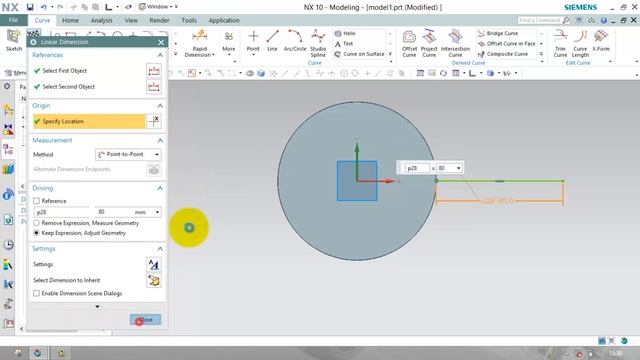Select Offset Curve in Face
Viewport: 640px width, 360px height.
[507, 44]
